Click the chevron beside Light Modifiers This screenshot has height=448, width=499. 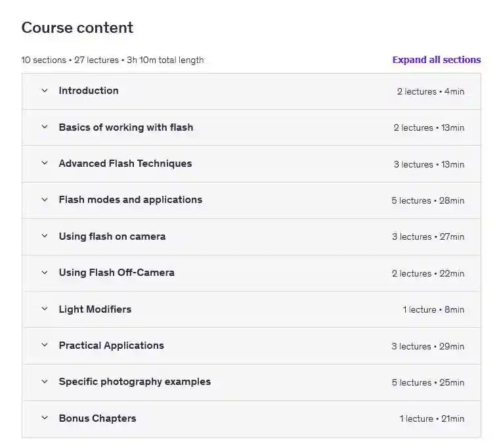(x=45, y=309)
